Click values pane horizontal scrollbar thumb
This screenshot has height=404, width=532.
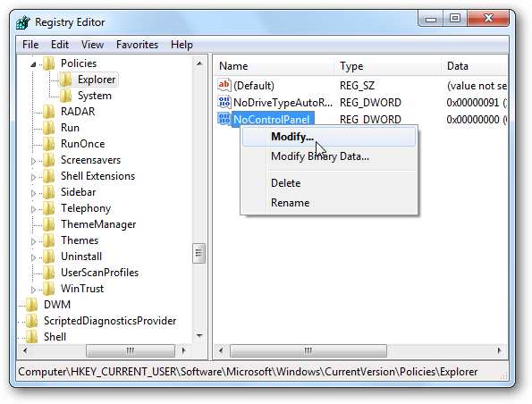click(308, 350)
